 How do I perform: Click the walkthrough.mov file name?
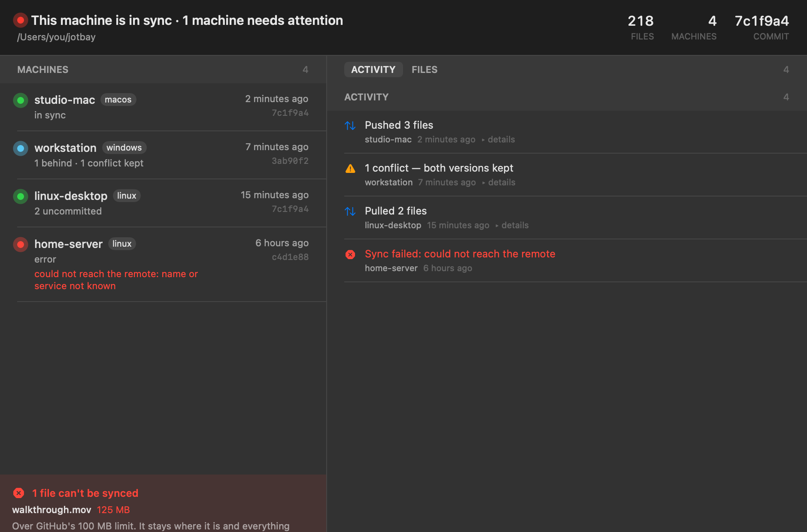click(52, 510)
